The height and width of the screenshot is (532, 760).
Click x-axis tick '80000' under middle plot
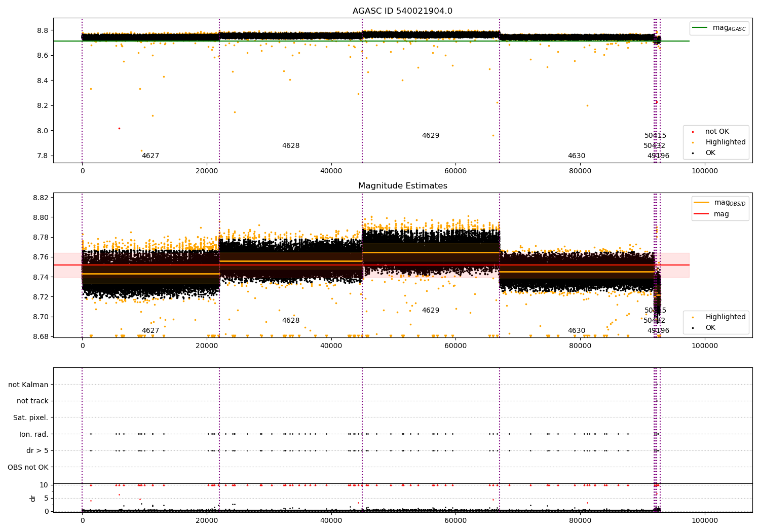point(580,346)
